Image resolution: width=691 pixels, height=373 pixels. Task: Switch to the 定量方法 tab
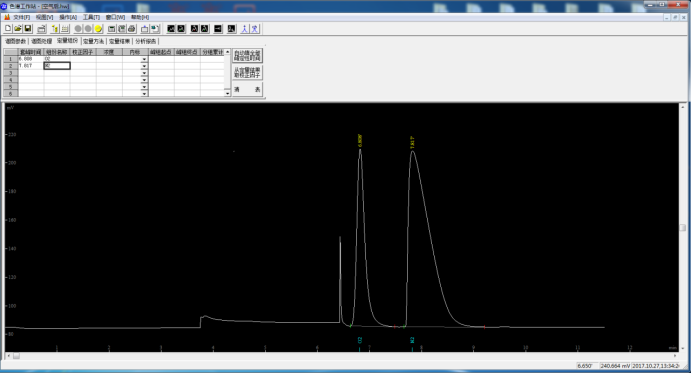(x=93, y=41)
